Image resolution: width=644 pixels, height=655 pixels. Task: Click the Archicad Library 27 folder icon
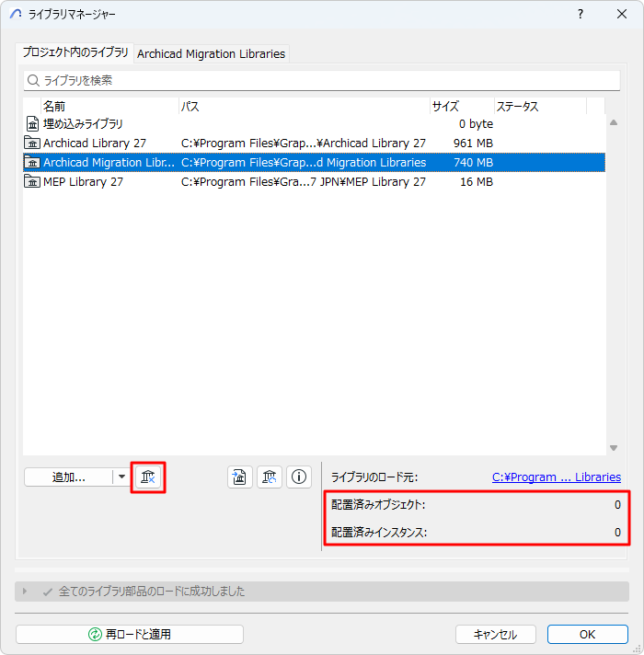[32, 143]
